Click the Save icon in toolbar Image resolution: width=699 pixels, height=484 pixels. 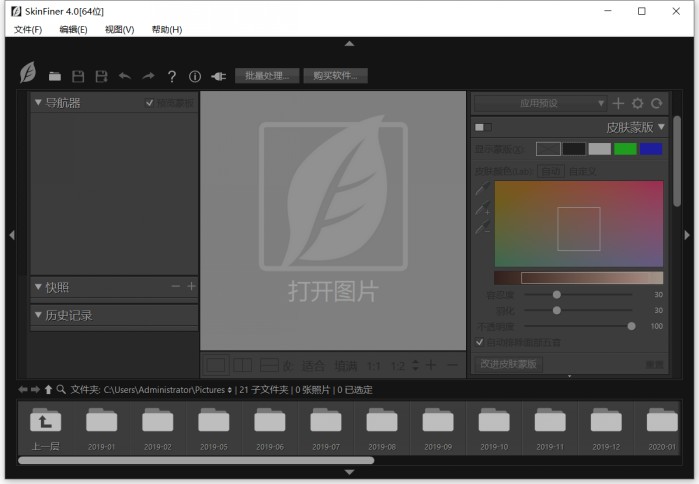[78, 76]
